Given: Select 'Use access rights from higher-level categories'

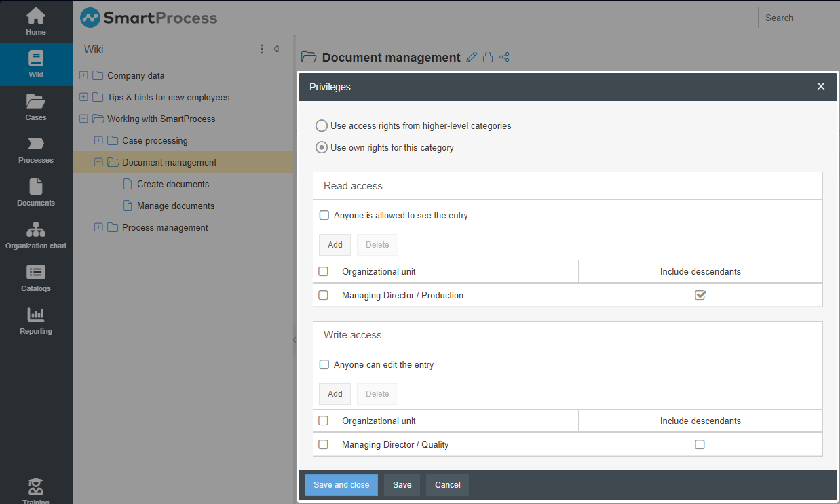Looking at the screenshot, I should 322,125.
